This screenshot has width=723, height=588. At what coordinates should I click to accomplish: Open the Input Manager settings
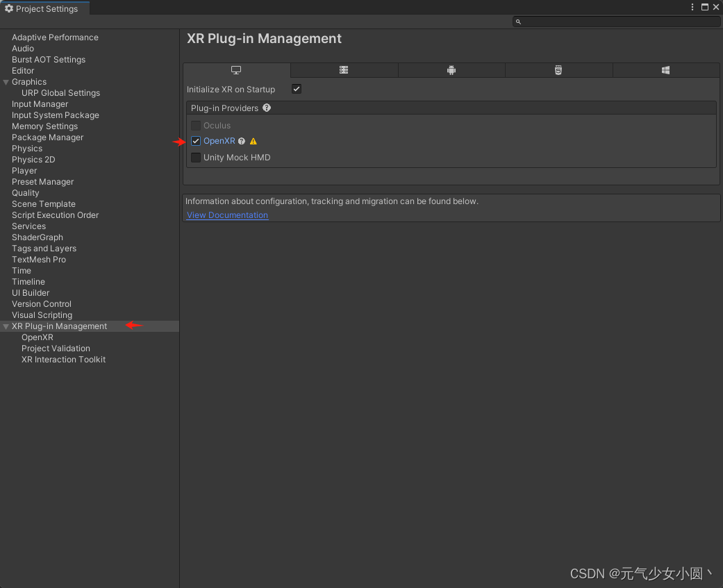point(40,104)
